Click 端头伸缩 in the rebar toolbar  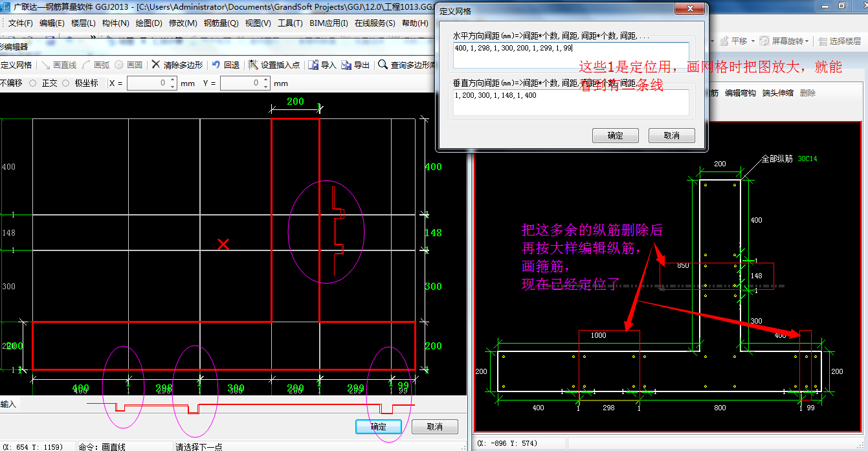coord(778,93)
